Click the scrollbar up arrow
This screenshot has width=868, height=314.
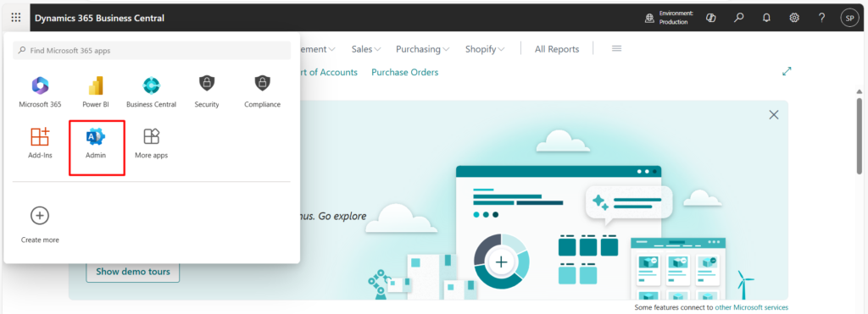[860, 91]
